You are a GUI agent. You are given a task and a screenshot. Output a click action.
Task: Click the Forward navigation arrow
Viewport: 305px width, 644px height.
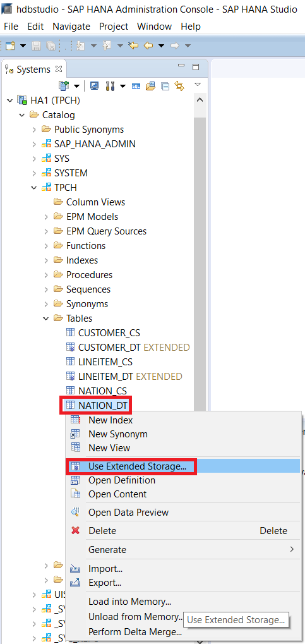tap(175, 46)
